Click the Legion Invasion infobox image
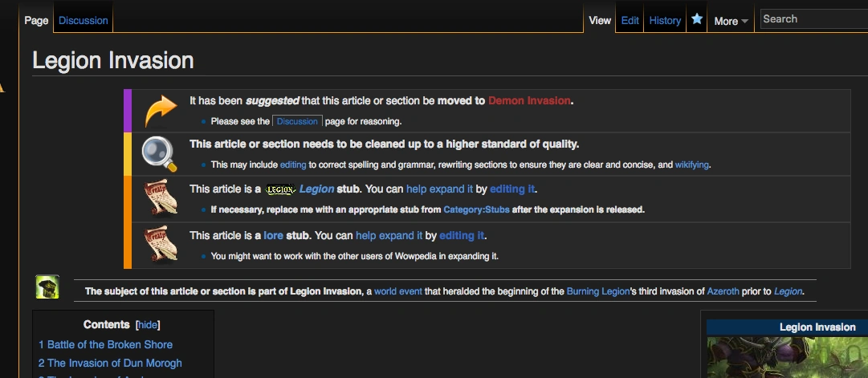 (x=787, y=357)
